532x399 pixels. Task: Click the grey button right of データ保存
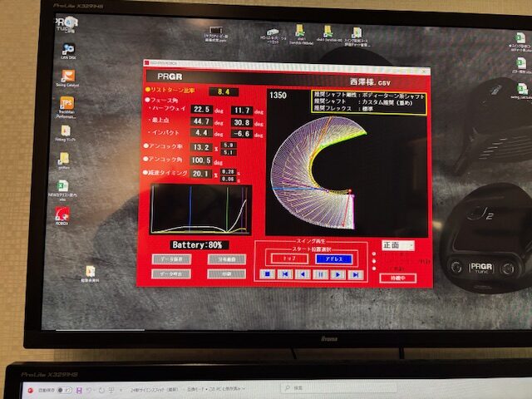point(227,259)
